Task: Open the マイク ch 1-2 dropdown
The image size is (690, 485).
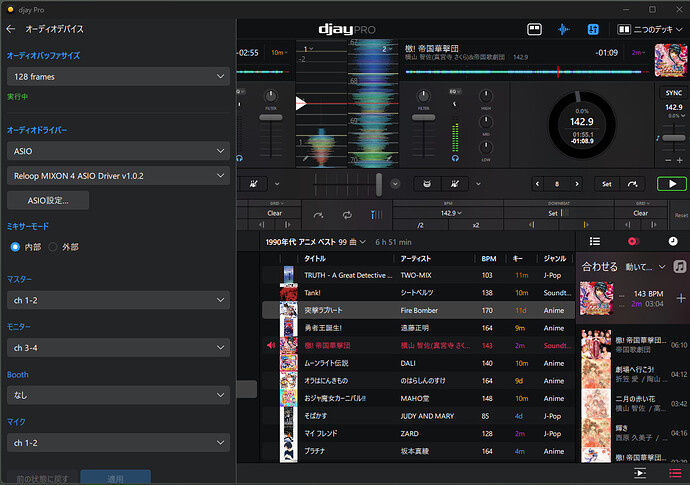Action: pos(118,443)
